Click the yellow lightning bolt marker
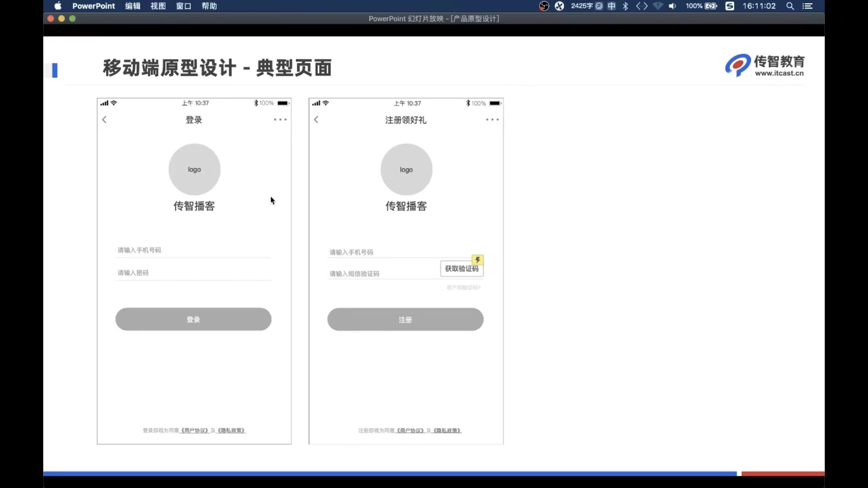 478,260
